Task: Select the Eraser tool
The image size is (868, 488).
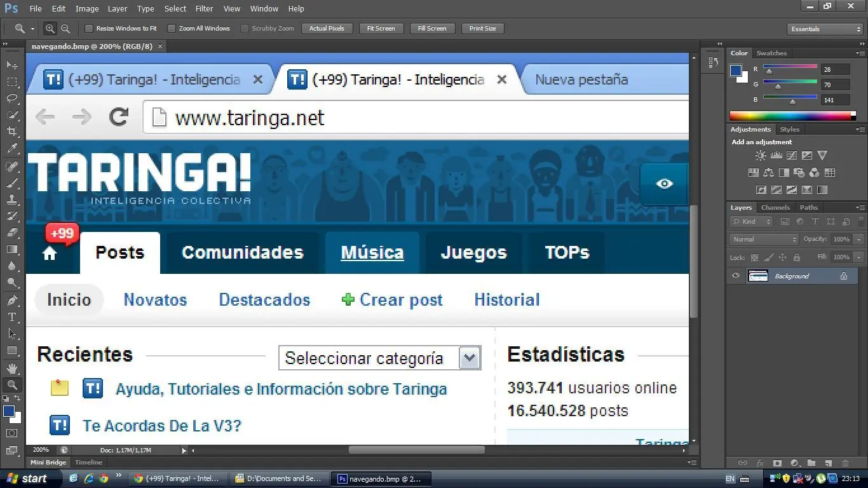Action: click(x=12, y=233)
